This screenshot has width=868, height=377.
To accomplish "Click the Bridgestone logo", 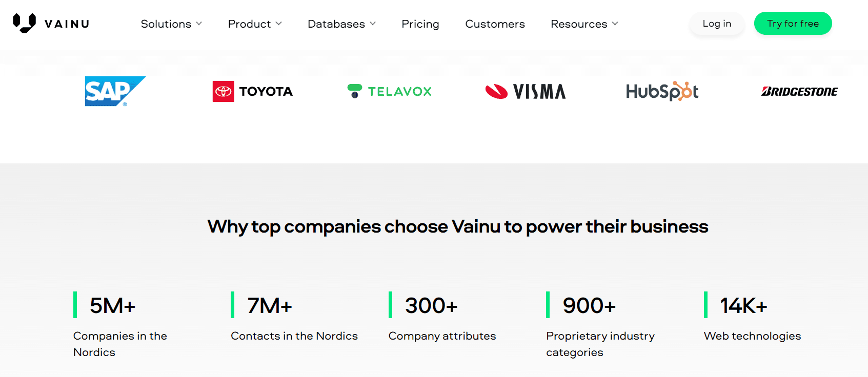I will [799, 91].
